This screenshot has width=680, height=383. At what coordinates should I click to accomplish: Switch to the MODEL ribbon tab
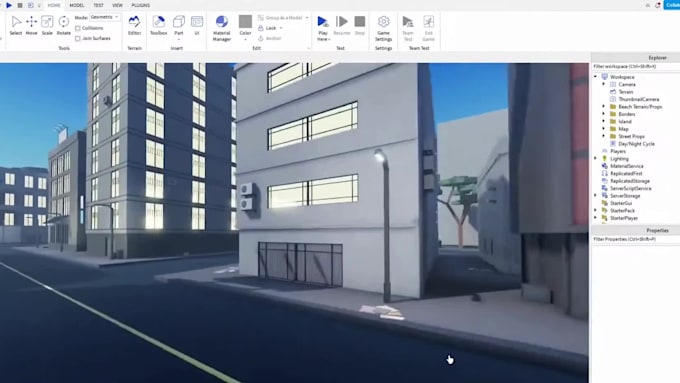77,5
